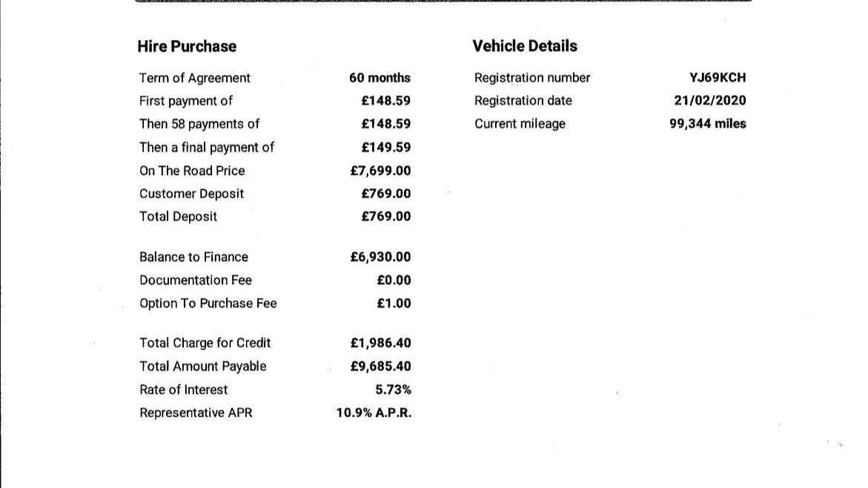This screenshot has height=488, width=868.
Task: Select the Total Amount Payable £9,685.40
Action: (x=380, y=366)
